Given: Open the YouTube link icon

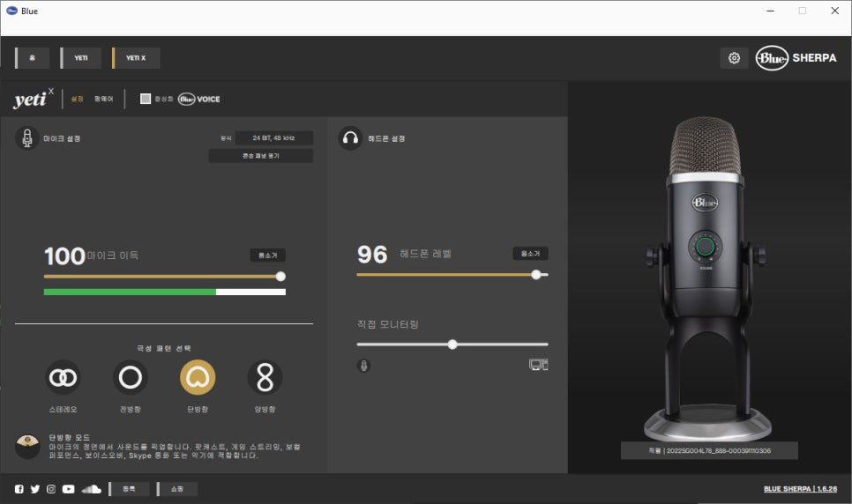Looking at the screenshot, I should (69, 489).
